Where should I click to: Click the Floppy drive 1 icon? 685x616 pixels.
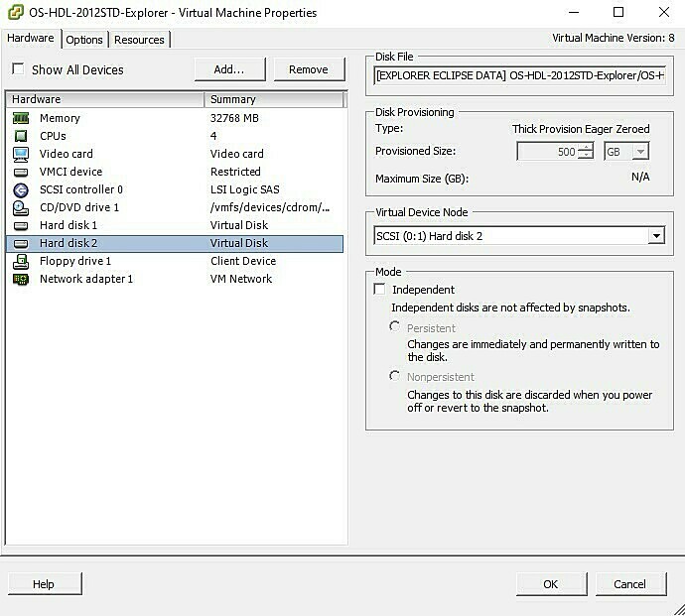(21, 261)
